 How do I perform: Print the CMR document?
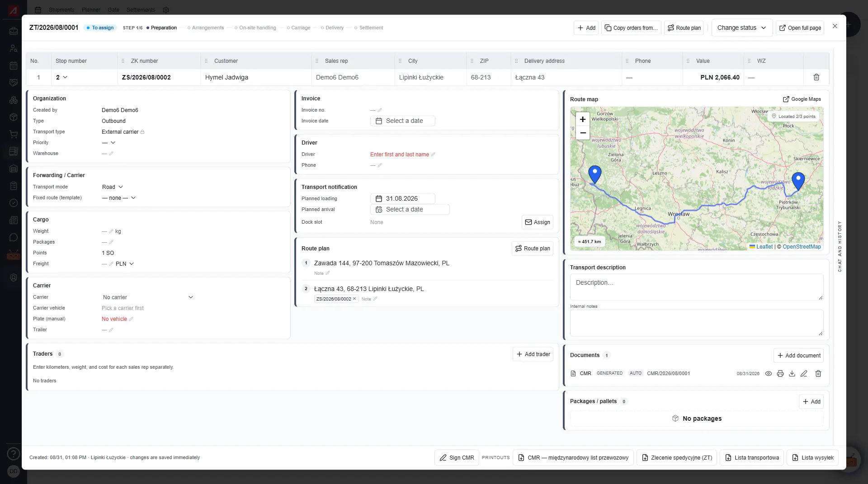tap(780, 374)
